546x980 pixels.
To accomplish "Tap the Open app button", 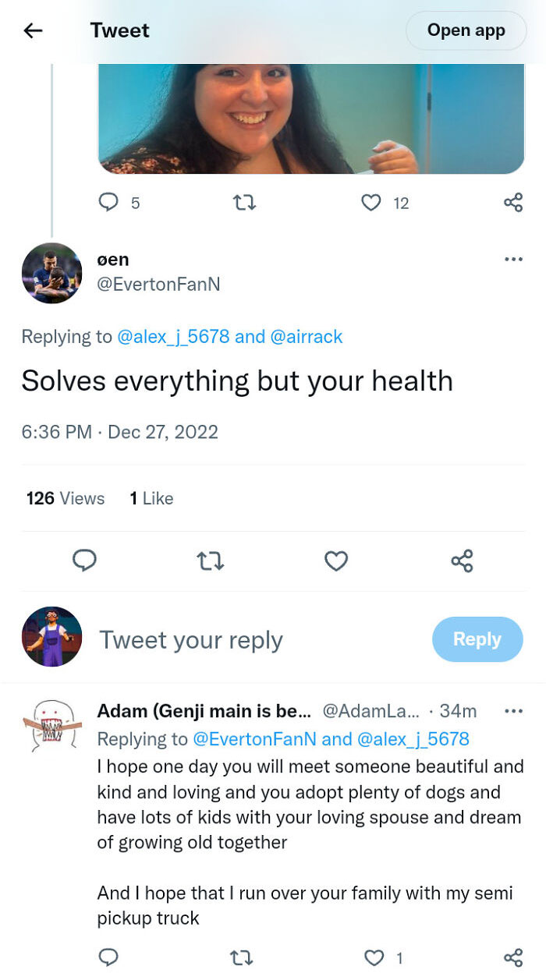I will click(x=466, y=31).
